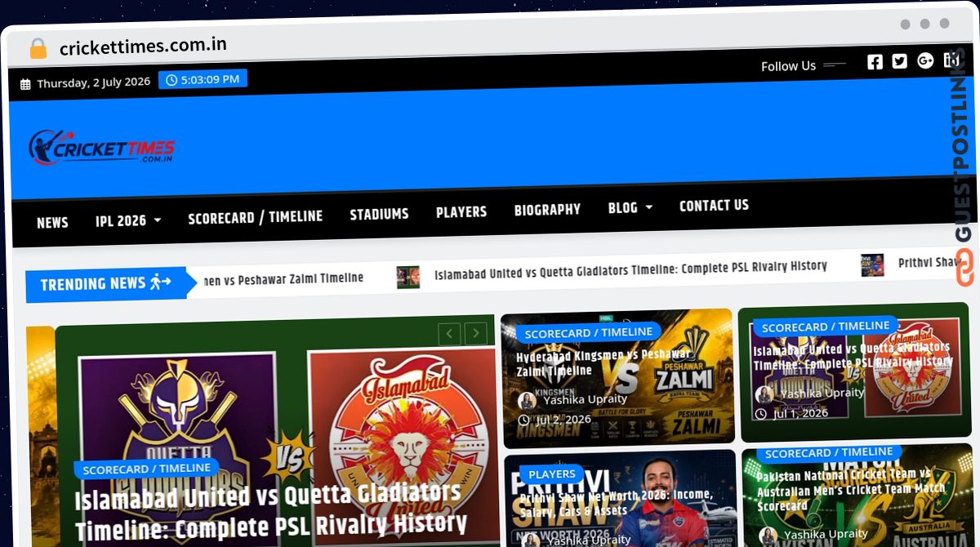Show next slide with right arrow

coord(475,332)
